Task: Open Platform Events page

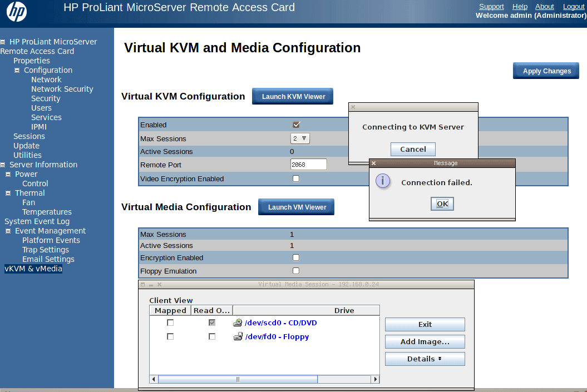Action: pos(51,240)
